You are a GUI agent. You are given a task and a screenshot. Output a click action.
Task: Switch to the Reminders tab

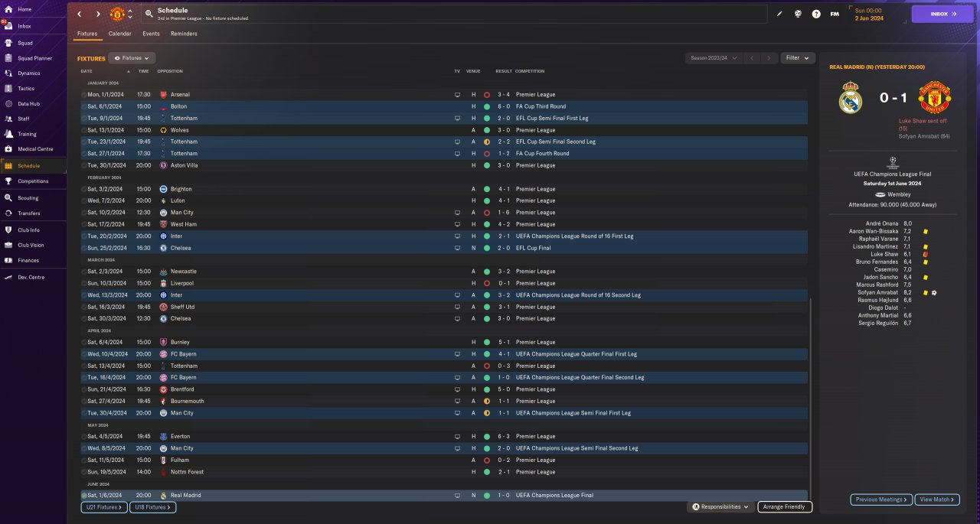[184, 34]
